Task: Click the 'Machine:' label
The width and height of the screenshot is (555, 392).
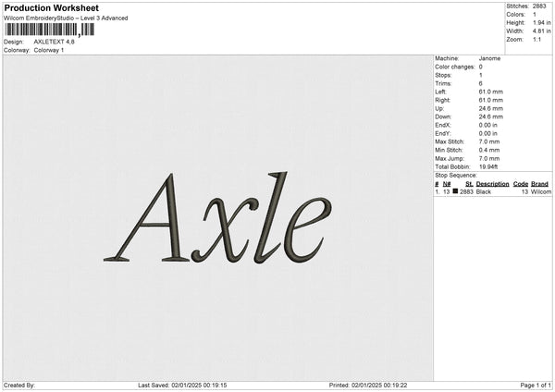Action: click(447, 58)
